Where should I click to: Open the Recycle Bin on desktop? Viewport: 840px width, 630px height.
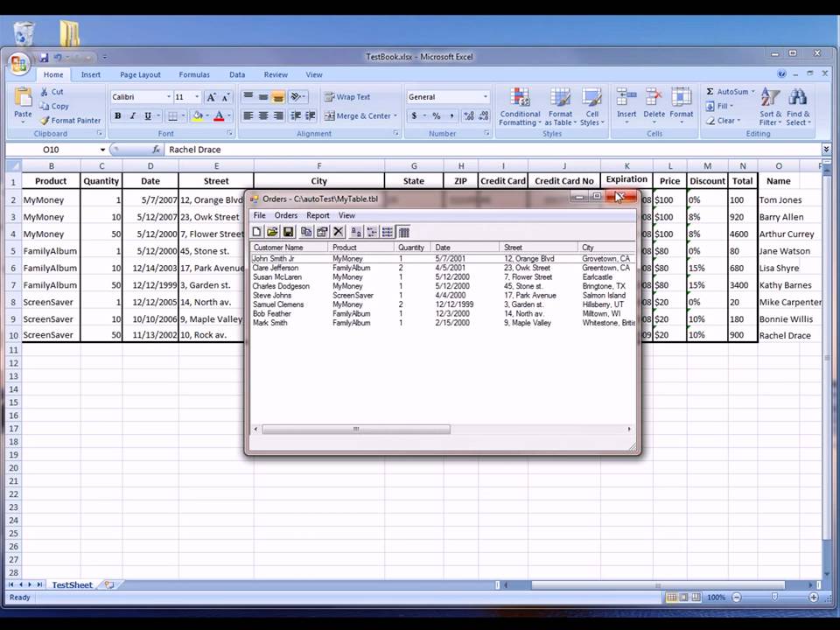(x=23, y=33)
